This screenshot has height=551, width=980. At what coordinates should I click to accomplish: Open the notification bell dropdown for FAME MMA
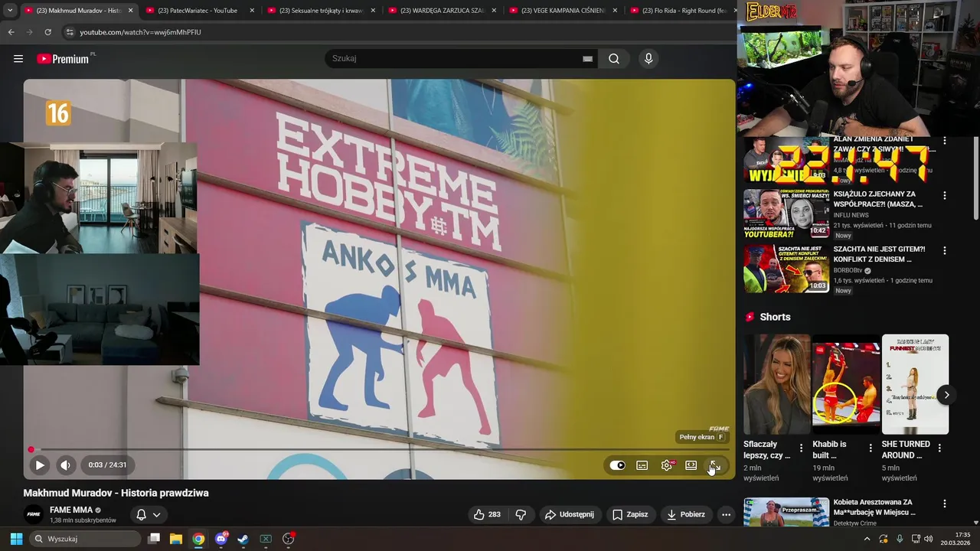coord(149,514)
